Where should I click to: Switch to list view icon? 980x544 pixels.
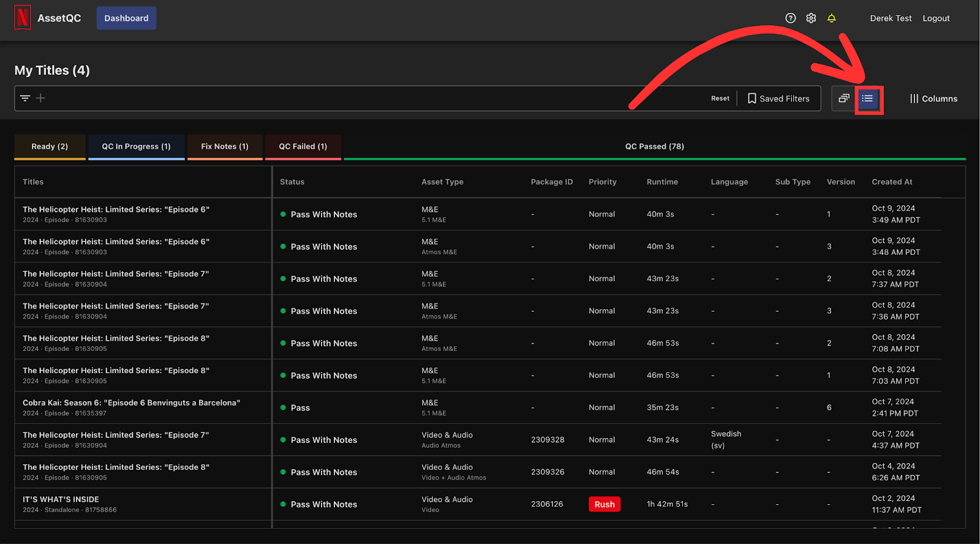pyautogui.click(x=868, y=99)
